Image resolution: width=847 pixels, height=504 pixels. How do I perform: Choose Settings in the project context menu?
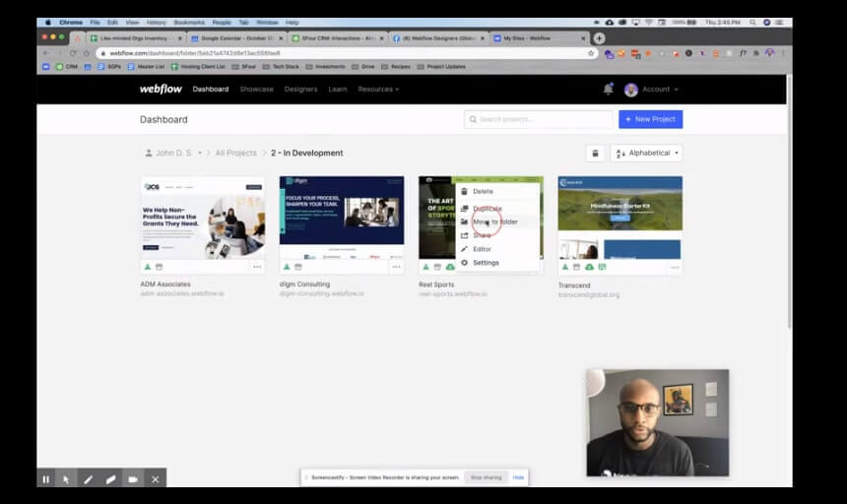coord(486,263)
